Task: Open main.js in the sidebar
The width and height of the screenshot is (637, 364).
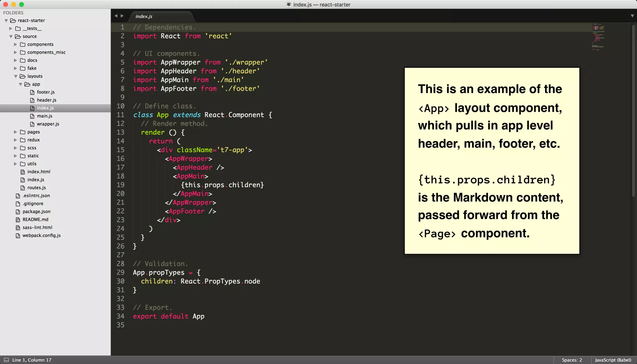Action: pos(44,116)
